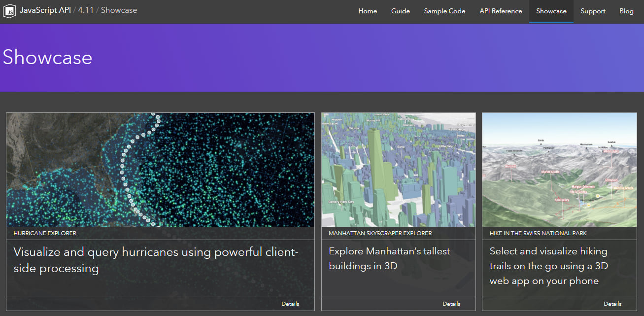
Task: Open the Manhattan Skyscraper Explorer 3D thumbnail
Action: point(399,170)
